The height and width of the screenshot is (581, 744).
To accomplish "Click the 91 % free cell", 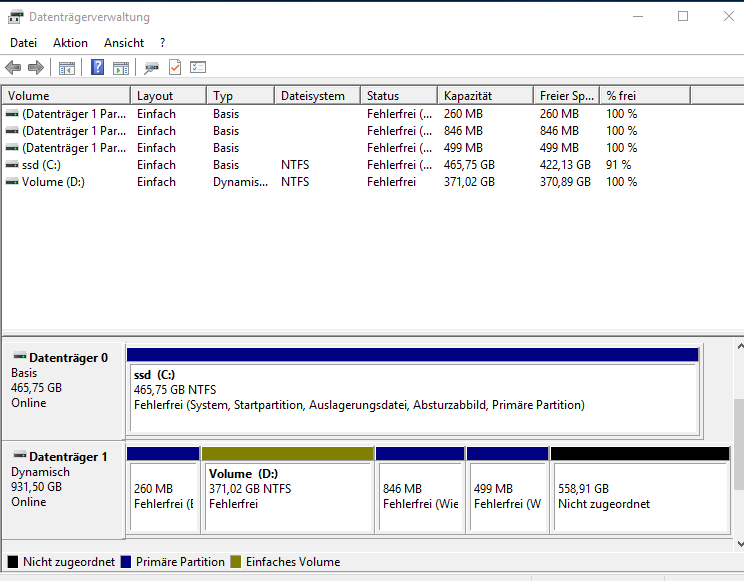I will [x=619, y=165].
